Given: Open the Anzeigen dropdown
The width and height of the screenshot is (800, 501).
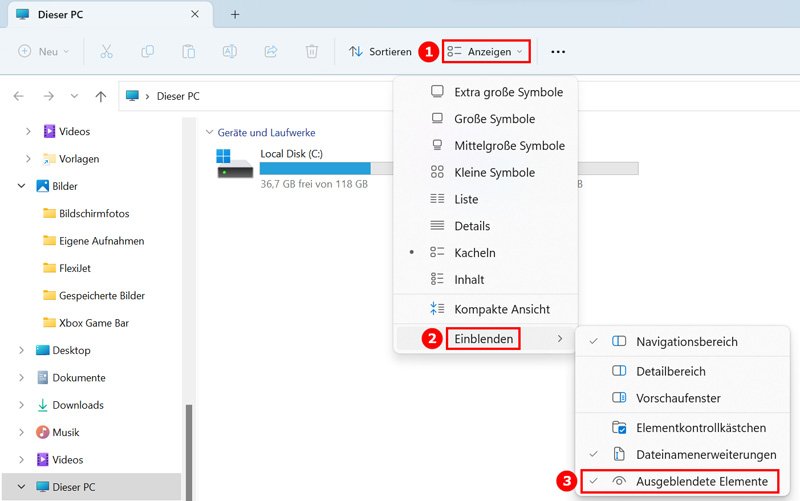Looking at the screenshot, I should pos(486,52).
